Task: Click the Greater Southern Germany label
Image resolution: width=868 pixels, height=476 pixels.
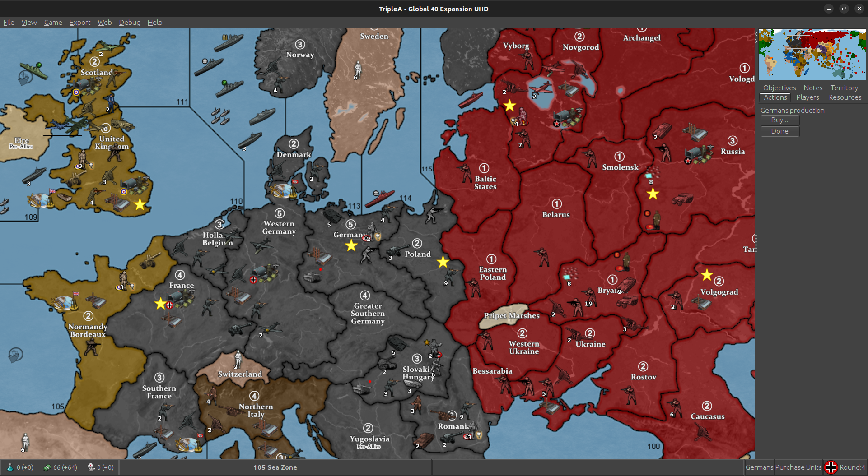Action: [x=368, y=314]
